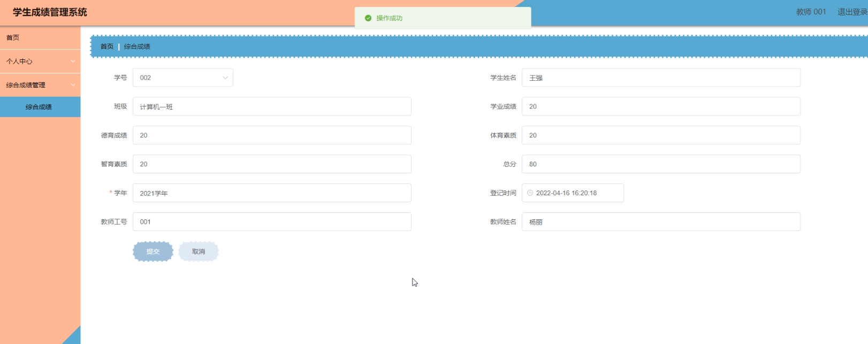Open the 首页 sidebar menu item
868x344 pixels.
click(x=40, y=37)
